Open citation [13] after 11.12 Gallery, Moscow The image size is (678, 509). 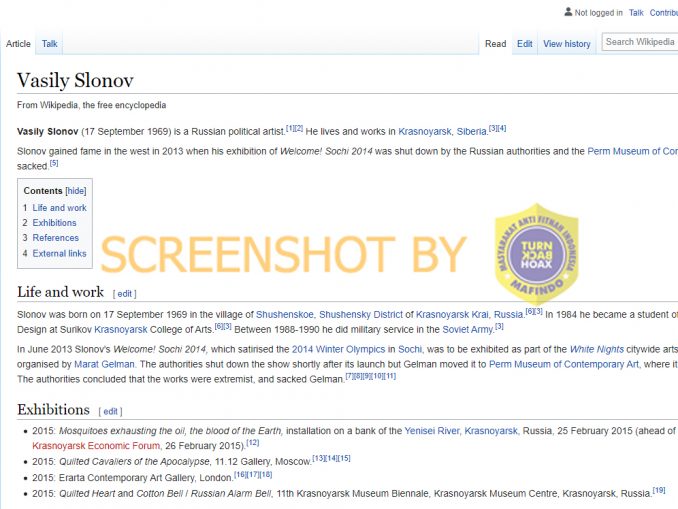coord(319,458)
